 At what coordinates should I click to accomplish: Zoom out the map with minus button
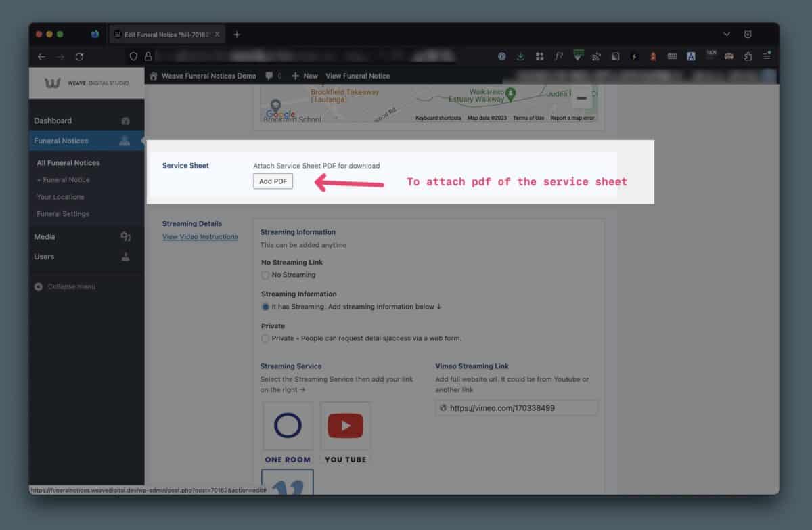click(x=581, y=99)
